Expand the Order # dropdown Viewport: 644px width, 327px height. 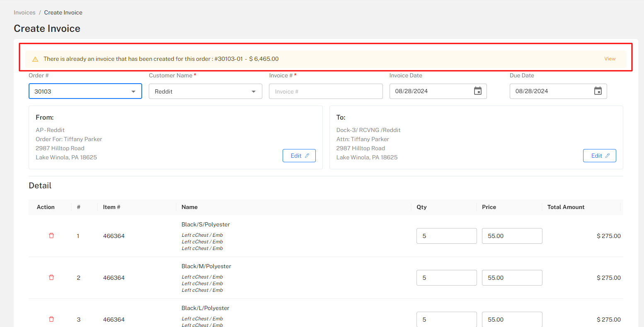(133, 91)
